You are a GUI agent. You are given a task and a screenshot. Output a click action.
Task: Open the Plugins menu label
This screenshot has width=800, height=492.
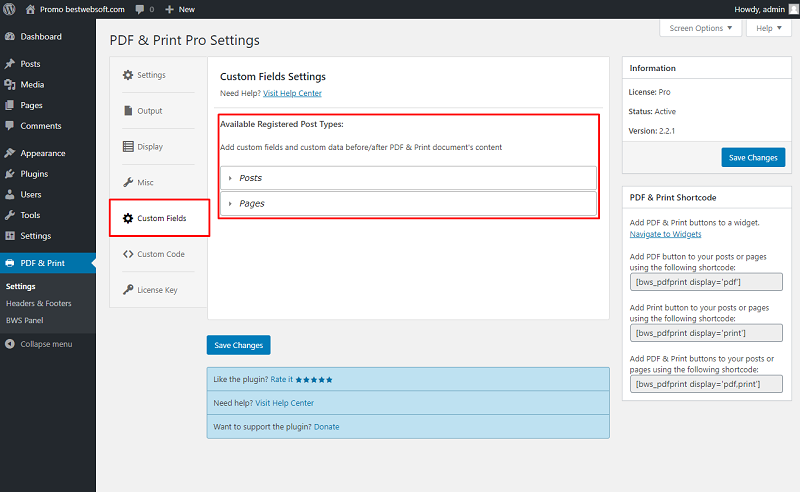pyautogui.click(x=34, y=174)
